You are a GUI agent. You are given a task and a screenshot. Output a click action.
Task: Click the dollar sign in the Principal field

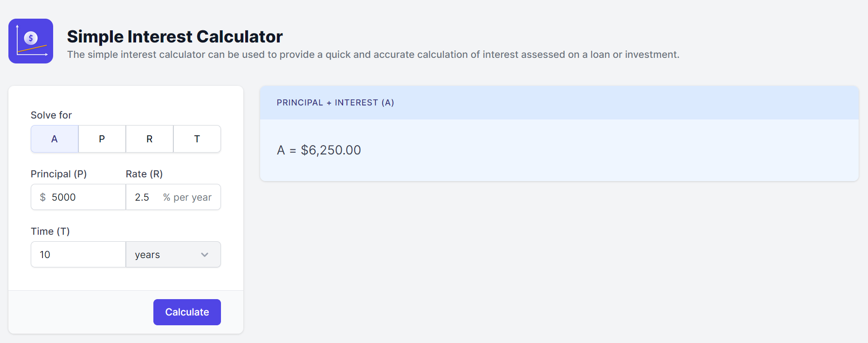[x=43, y=197]
